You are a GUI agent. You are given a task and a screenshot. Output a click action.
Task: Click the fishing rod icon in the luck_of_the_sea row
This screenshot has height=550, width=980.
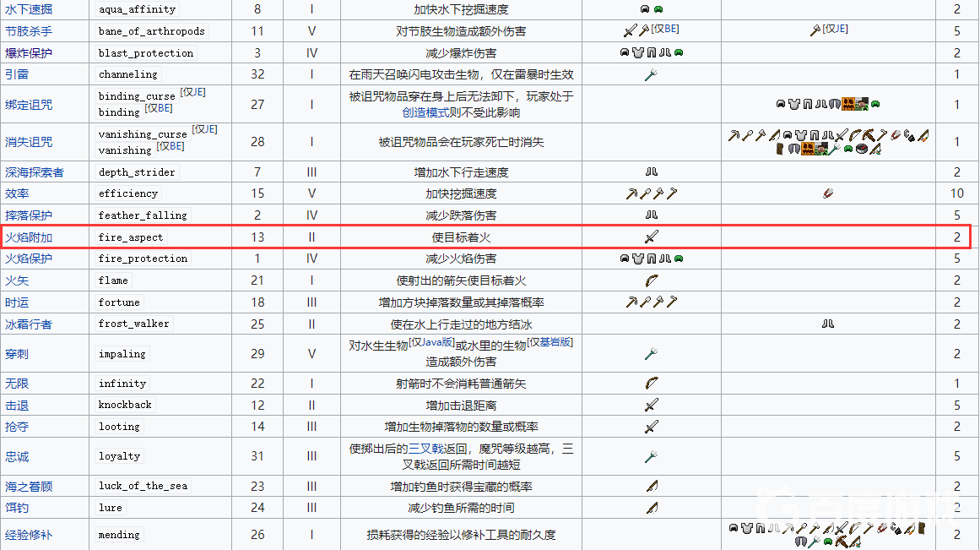pos(651,487)
